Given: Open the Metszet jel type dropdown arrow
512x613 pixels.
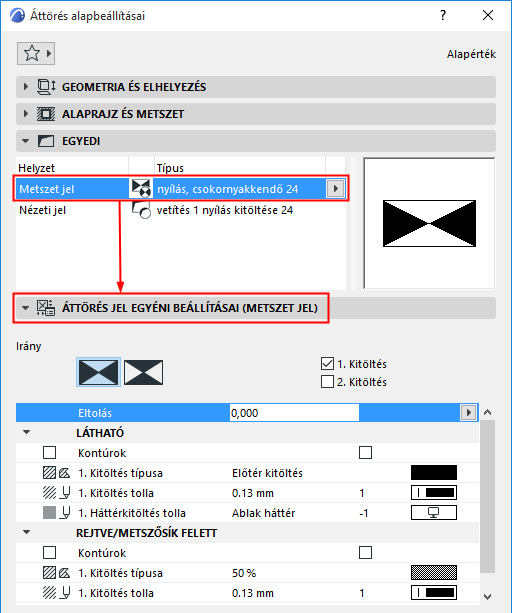Looking at the screenshot, I should tap(335, 189).
